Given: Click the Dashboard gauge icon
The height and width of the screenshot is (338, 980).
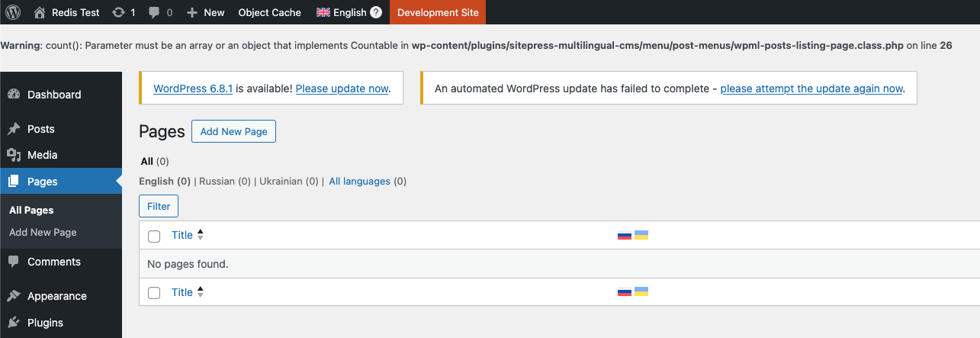Looking at the screenshot, I should point(14,95).
